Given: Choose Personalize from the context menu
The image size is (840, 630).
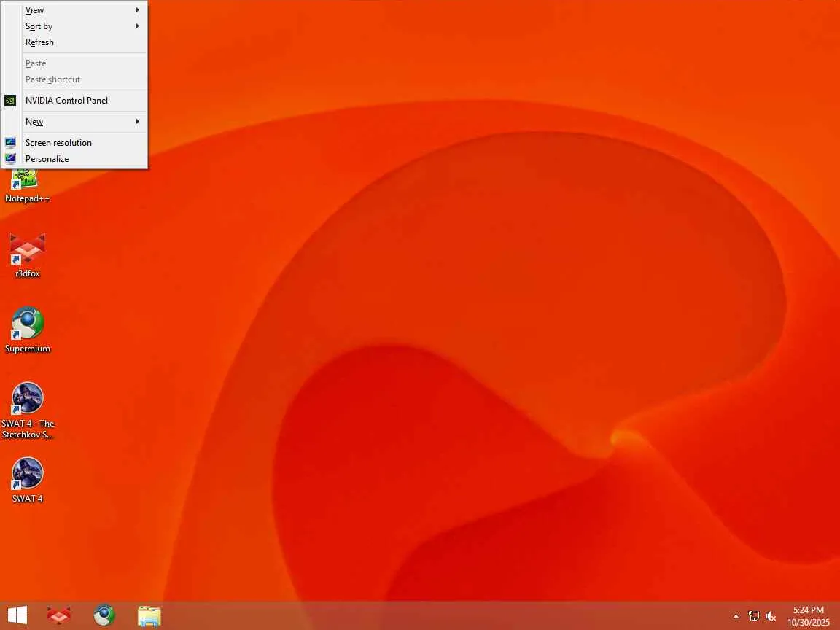Looking at the screenshot, I should coord(74,159).
